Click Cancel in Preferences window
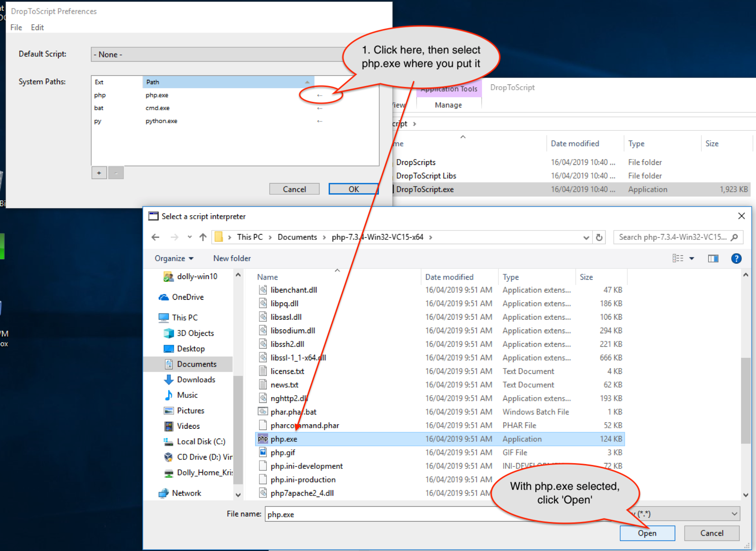The image size is (756, 551). [294, 189]
